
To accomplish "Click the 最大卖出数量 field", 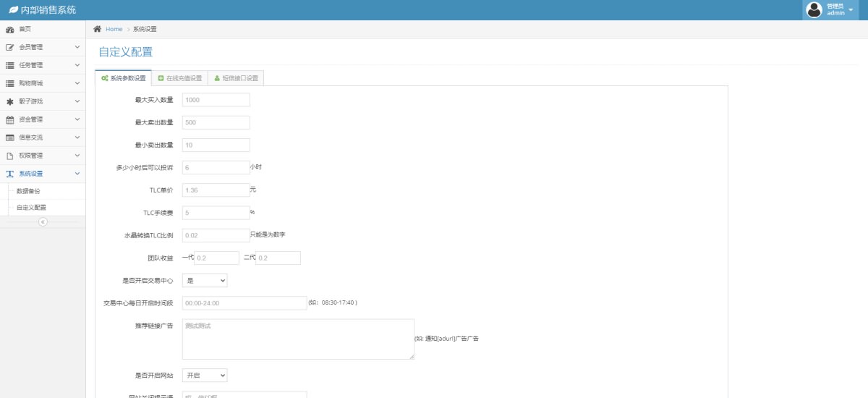I will [x=216, y=122].
